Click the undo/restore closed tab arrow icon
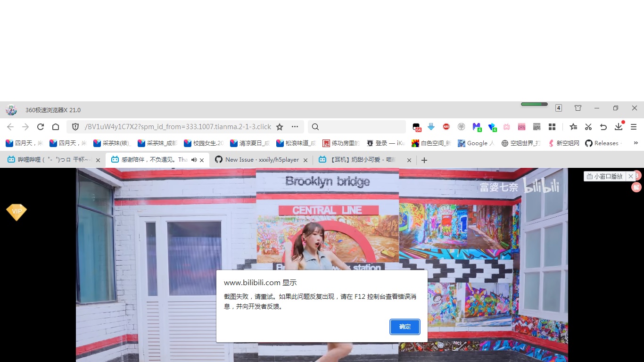The image size is (644, 362). [603, 127]
